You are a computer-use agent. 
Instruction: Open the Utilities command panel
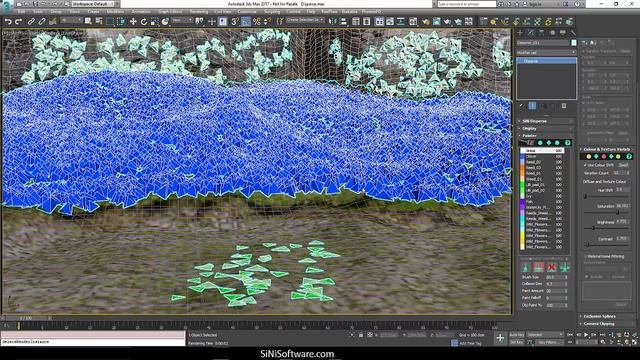[x=573, y=32]
